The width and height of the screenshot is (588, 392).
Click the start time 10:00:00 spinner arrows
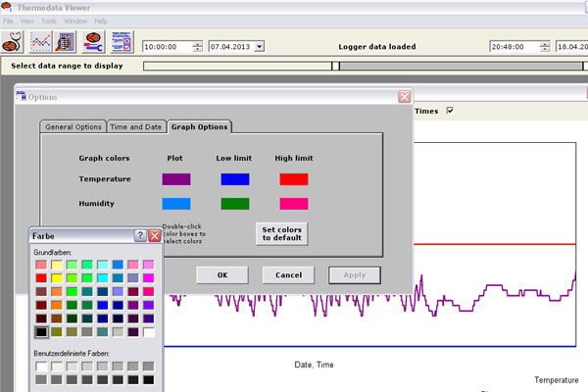(198, 46)
